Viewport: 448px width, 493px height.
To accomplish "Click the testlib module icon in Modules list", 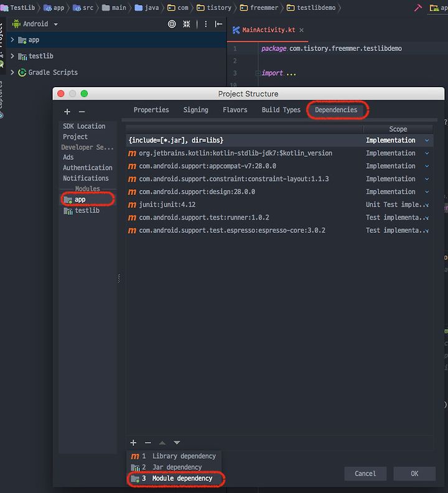I will point(68,211).
